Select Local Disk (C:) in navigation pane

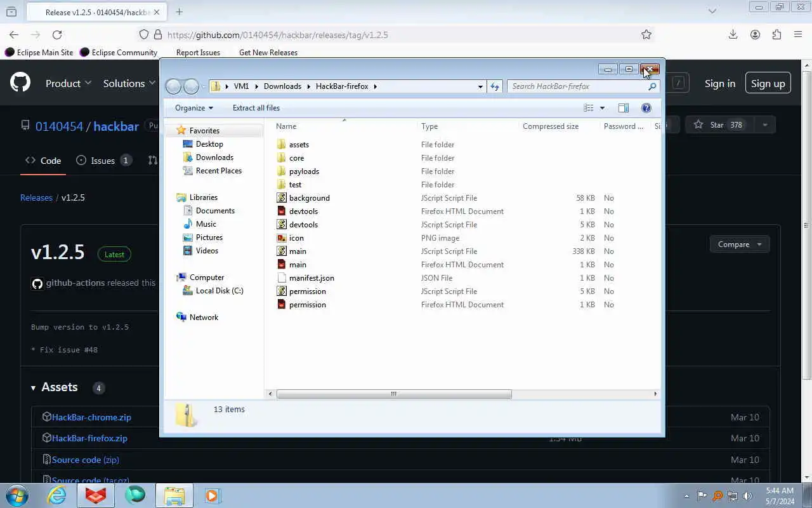[x=219, y=291]
